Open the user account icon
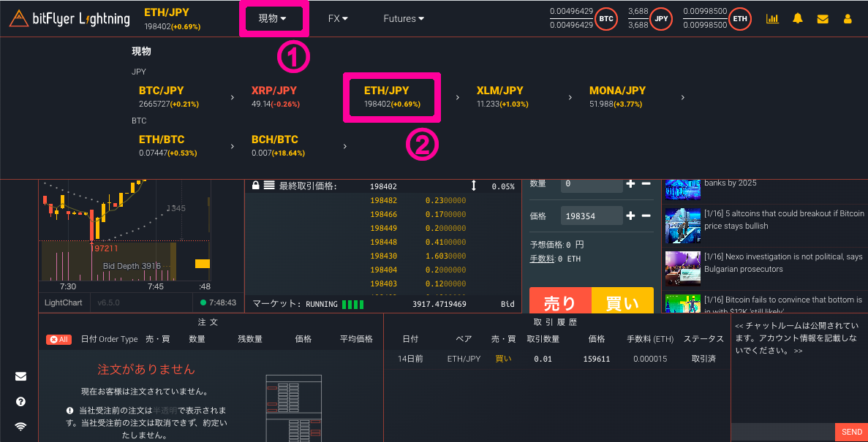The height and width of the screenshot is (442, 868). (848, 19)
